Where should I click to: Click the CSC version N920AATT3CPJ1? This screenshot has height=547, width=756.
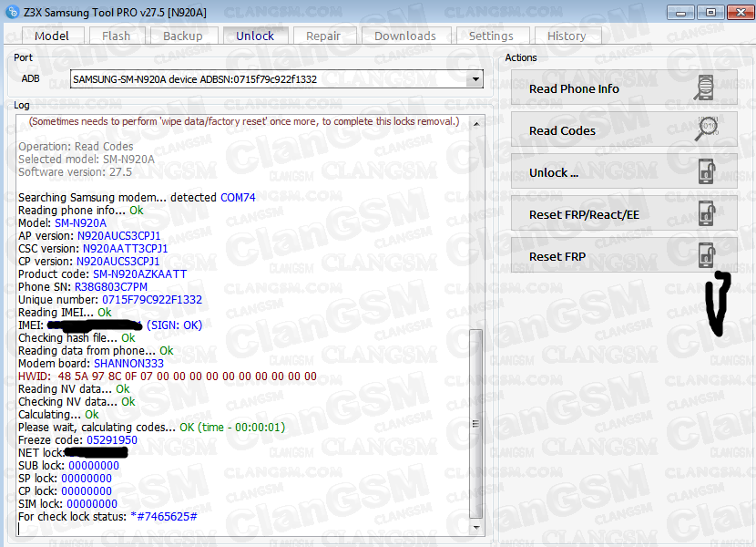(x=126, y=249)
